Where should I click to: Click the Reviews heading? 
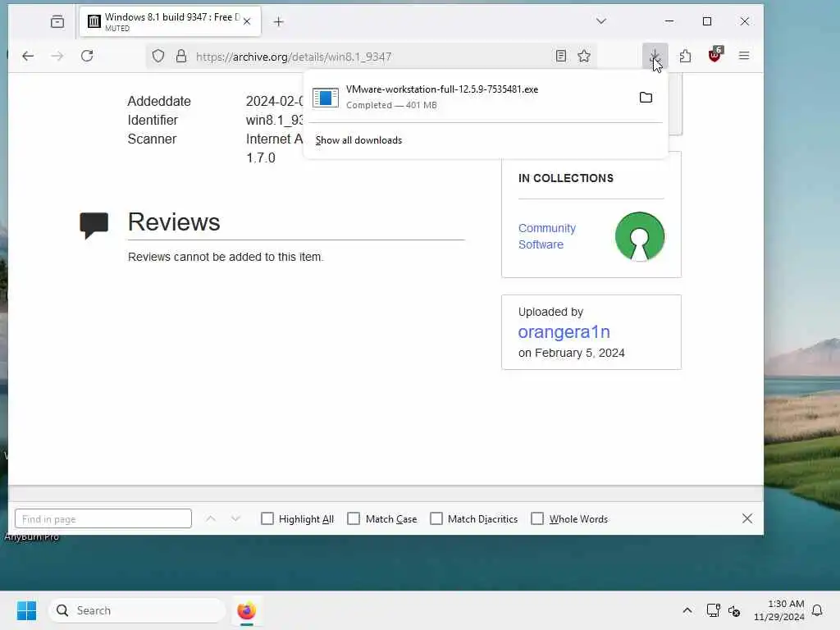coord(174,222)
